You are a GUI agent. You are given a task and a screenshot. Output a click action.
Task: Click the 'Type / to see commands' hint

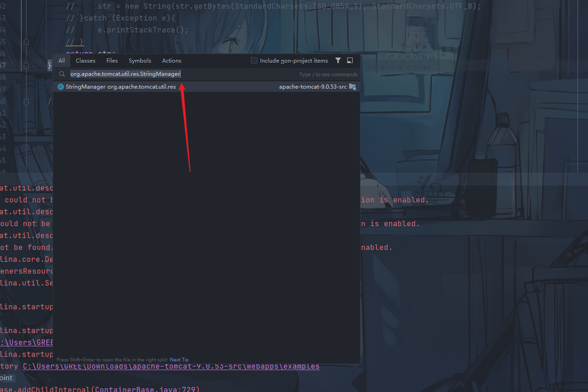(328, 74)
